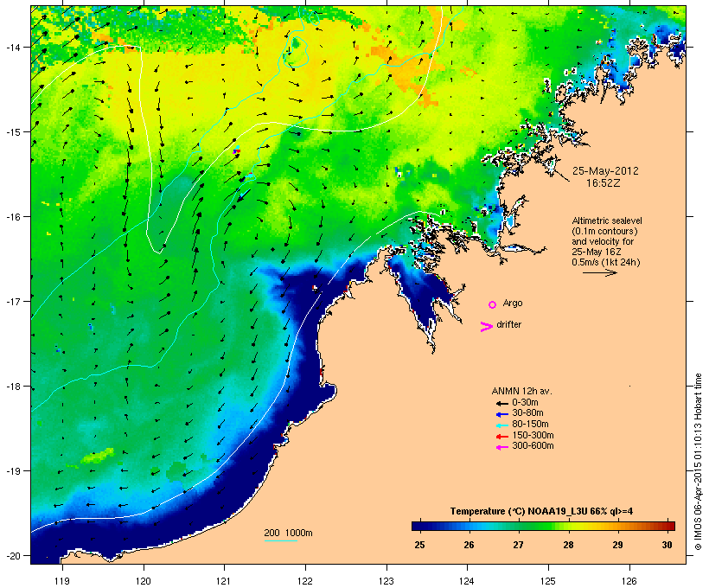Click the 'Altimetric sealevel' text
Image resolution: width=709 pixels, height=588 pixels.
(x=607, y=220)
